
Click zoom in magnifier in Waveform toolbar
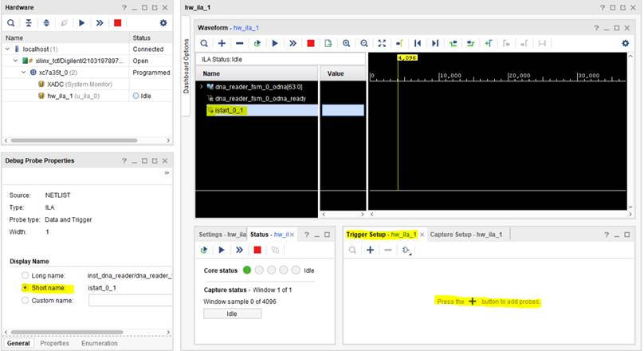pyautogui.click(x=346, y=43)
